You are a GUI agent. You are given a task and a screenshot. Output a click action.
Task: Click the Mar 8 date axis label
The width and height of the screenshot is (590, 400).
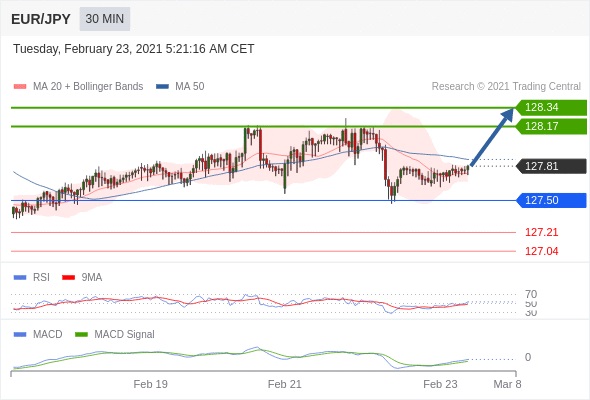(507, 384)
